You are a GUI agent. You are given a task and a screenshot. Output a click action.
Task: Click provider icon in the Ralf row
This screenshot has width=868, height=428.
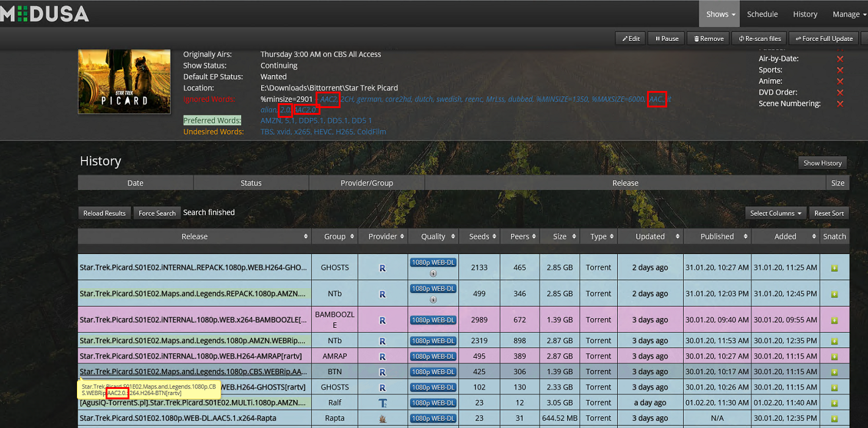pos(383,403)
